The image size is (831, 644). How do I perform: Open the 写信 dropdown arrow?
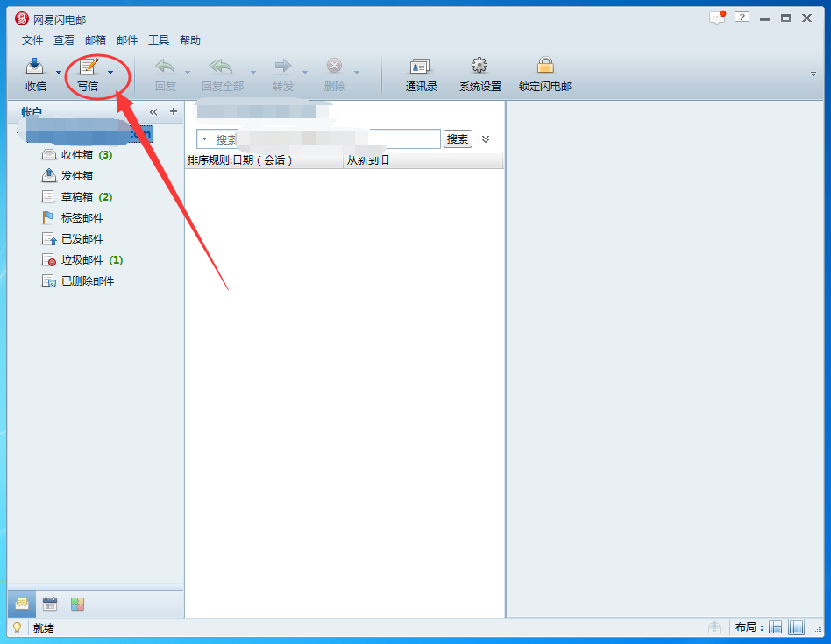[110, 73]
